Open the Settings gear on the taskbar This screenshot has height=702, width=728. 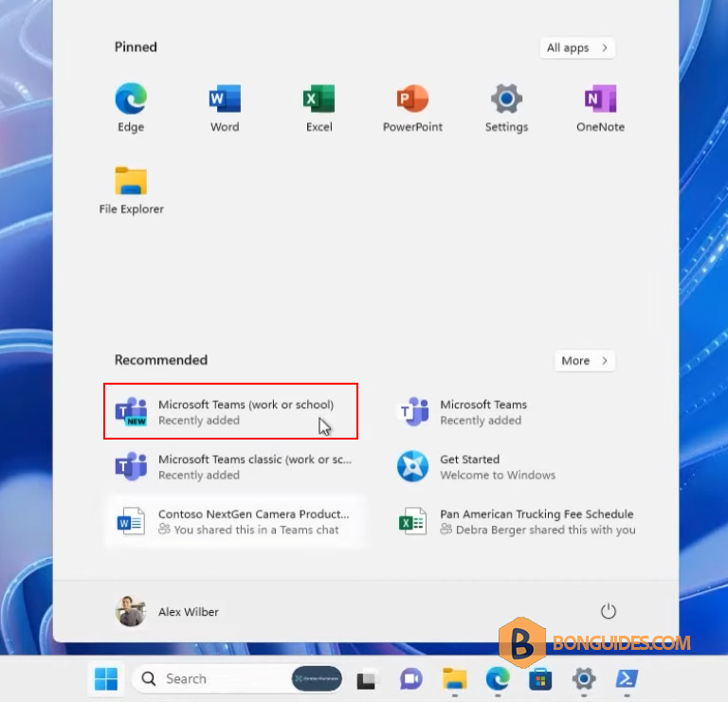(584, 679)
